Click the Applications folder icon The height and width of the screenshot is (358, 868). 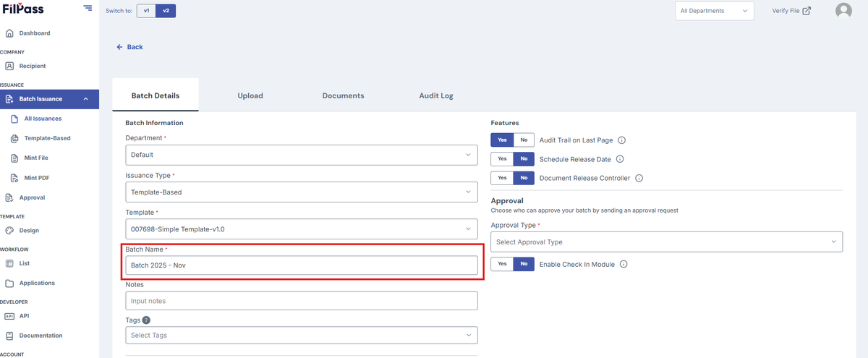9,283
